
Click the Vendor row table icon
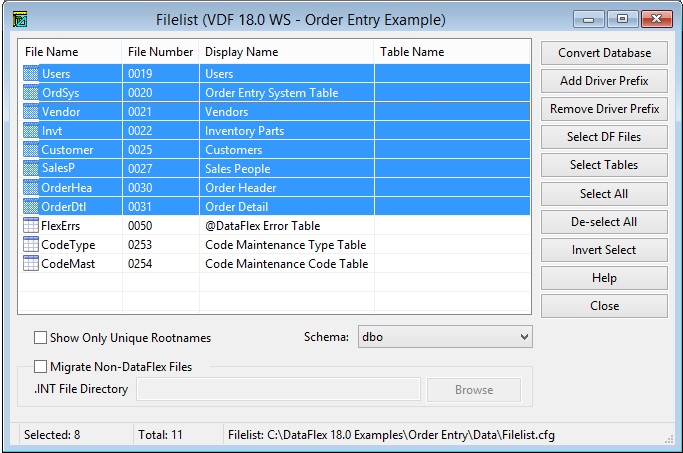(30, 112)
